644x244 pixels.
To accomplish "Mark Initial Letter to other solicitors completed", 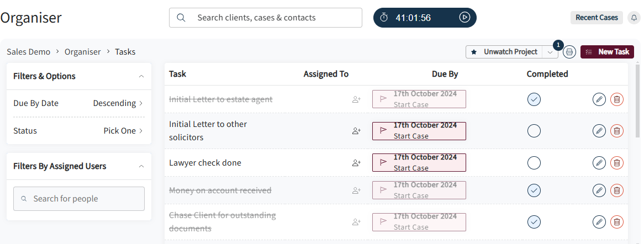I will 534,131.
